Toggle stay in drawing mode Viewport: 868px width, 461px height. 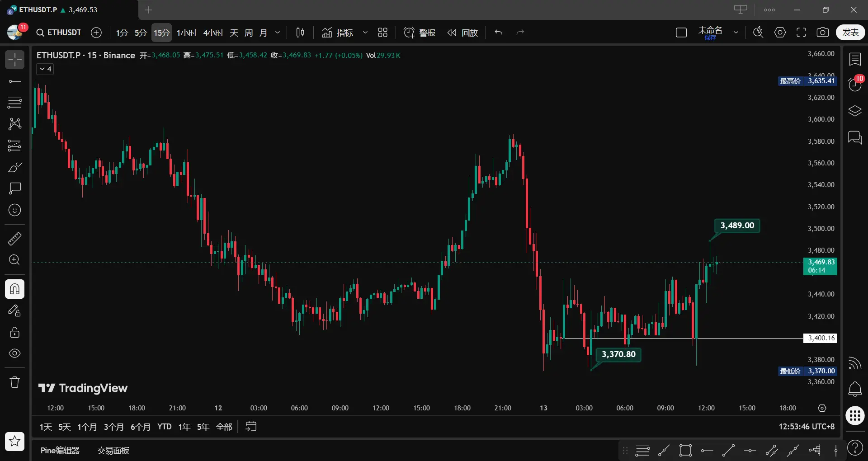(x=14, y=311)
